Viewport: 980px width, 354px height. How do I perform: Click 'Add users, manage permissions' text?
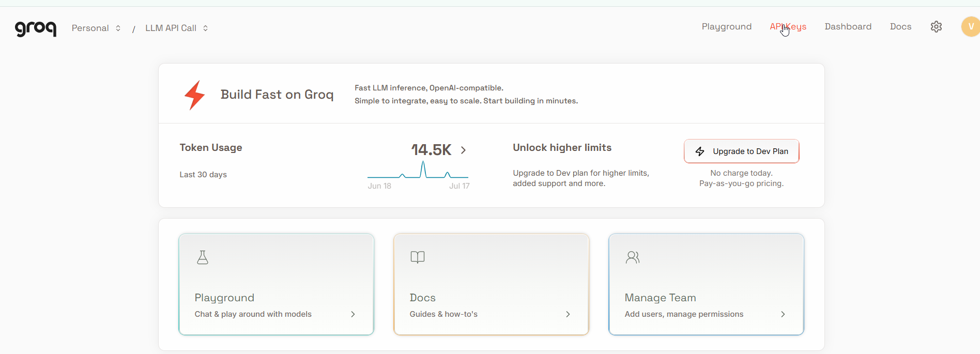click(x=684, y=314)
